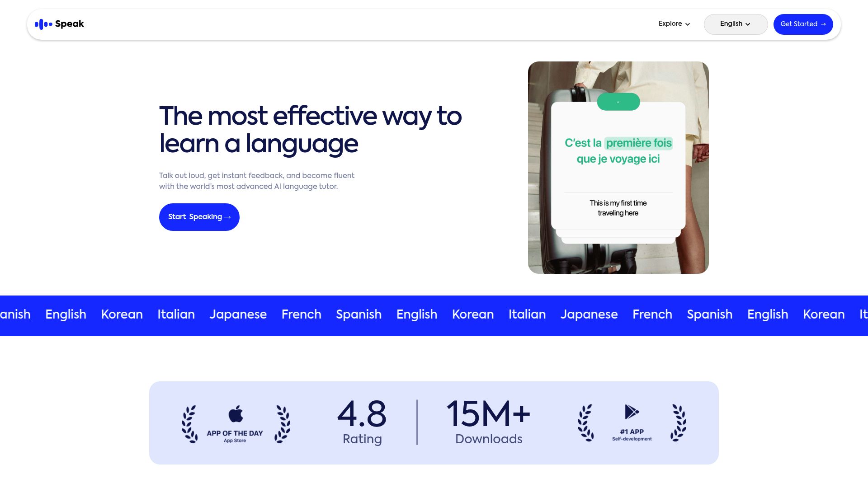Select Korean in the scrolling language strip
Image resolution: width=868 pixels, height=488 pixels.
click(122, 314)
